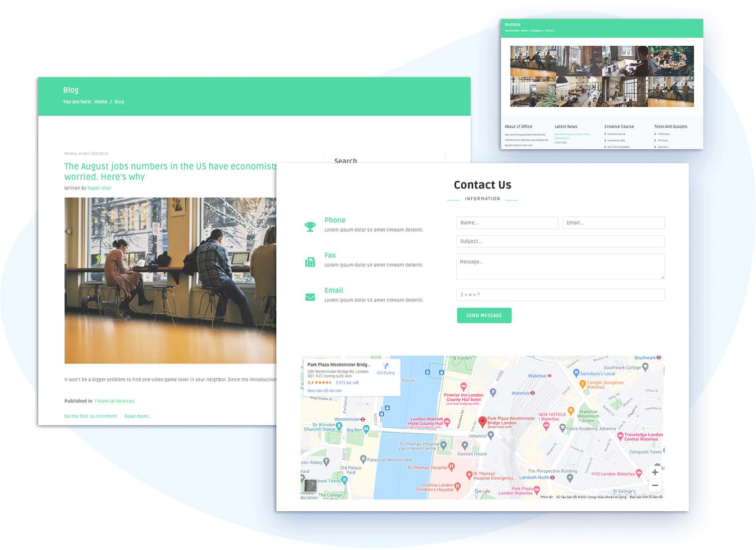756x550 pixels.
Task: Click the Southwark underground station symbol
Action: 659,358
